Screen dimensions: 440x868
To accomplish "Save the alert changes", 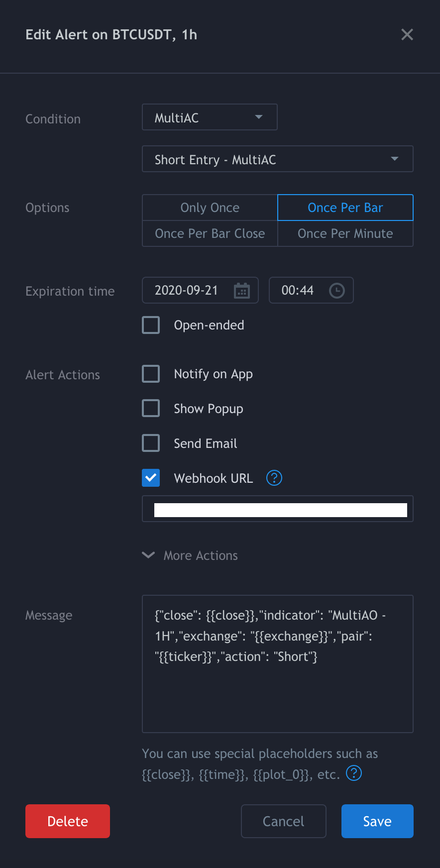I will pyautogui.click(x=377, y=821).
